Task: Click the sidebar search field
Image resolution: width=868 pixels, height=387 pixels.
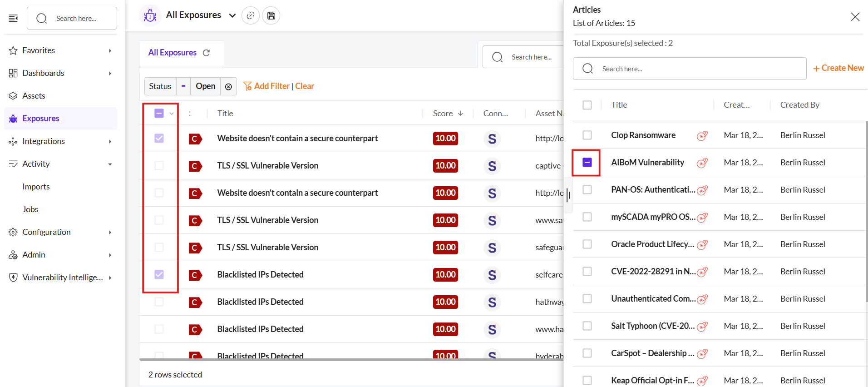Action: tap(72, 18)
